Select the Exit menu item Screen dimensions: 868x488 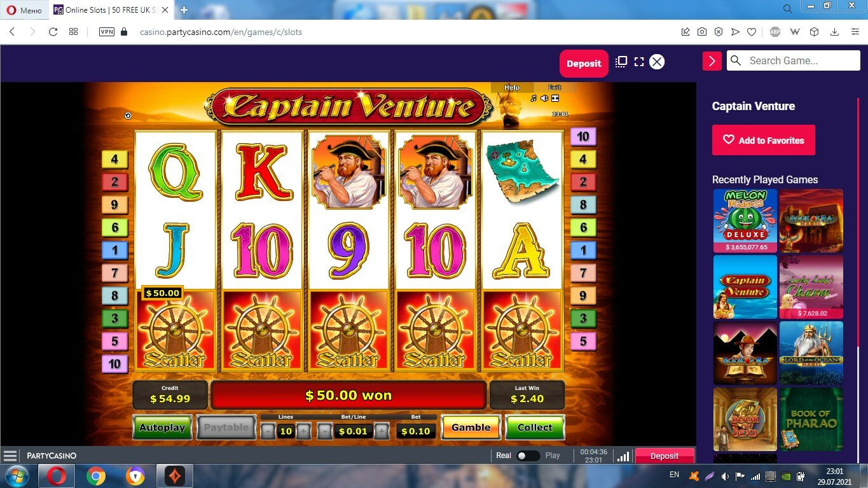click(x=555, y=87)
